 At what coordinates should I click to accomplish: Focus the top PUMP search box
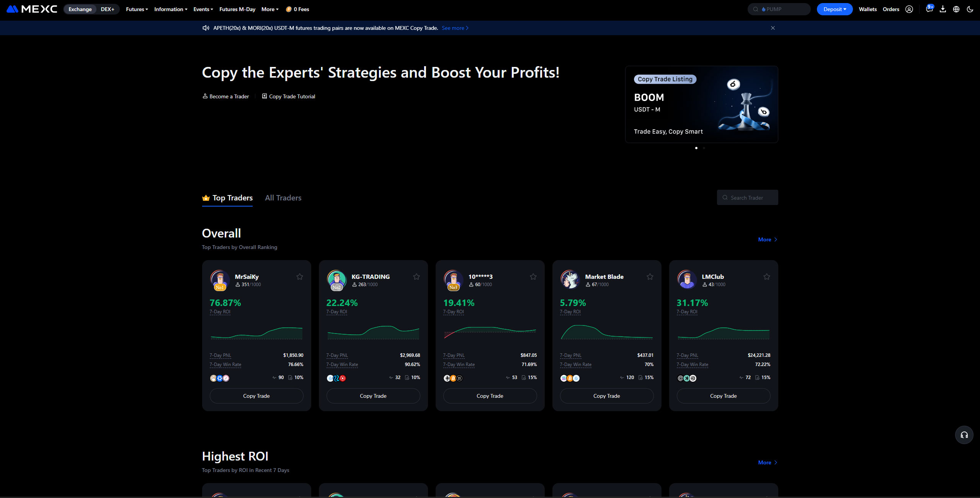click(779, 9)
